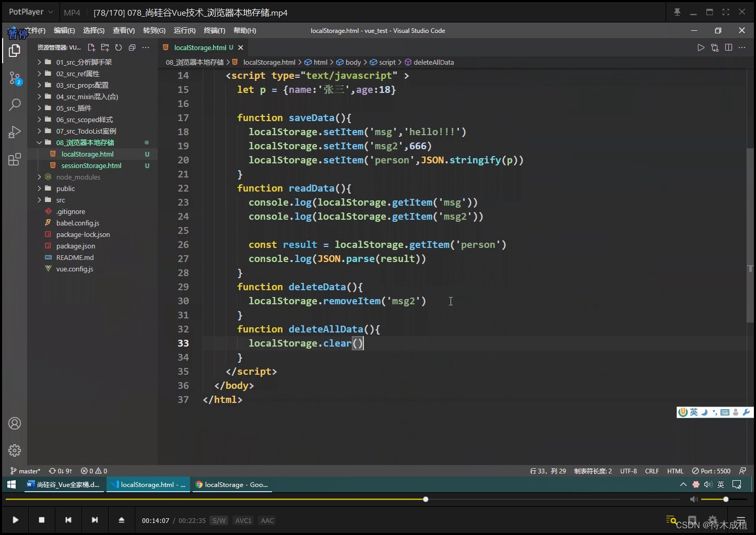The width and height of the screenshot is (756, 535).
Task: Open sessionStorage.html in the explorer
Action: [92, 165]
